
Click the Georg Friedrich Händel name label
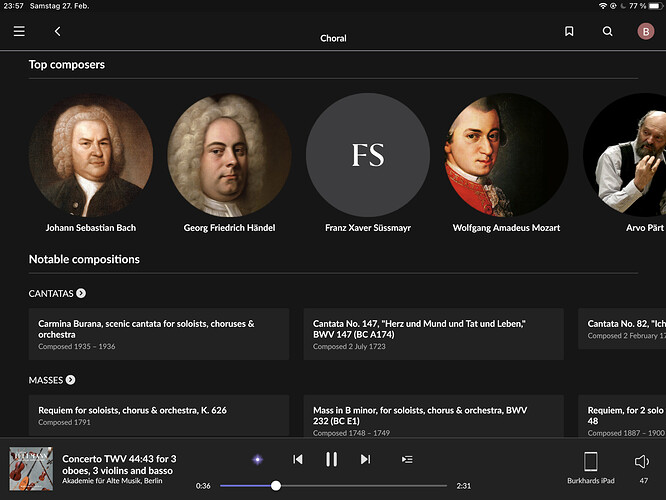[229, 228]
